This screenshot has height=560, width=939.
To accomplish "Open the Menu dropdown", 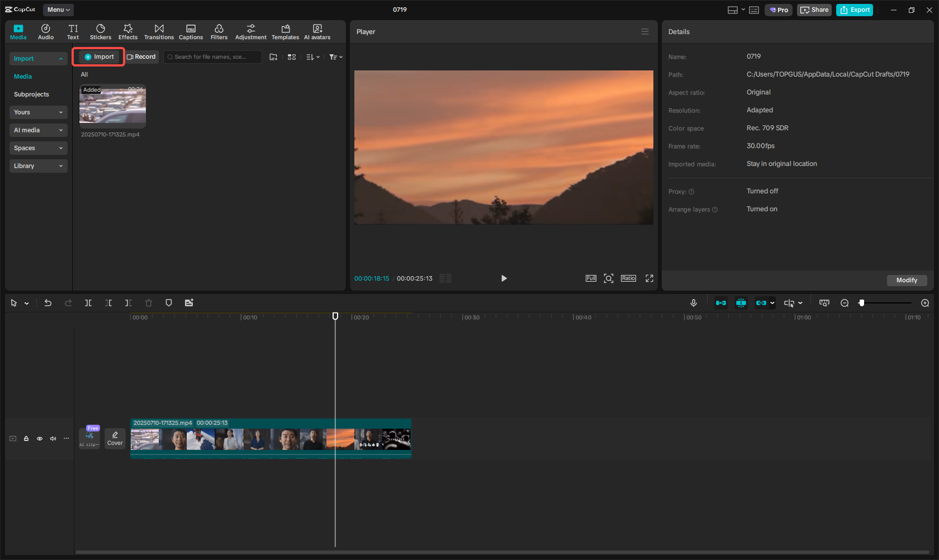I will (x=58, y=10).
